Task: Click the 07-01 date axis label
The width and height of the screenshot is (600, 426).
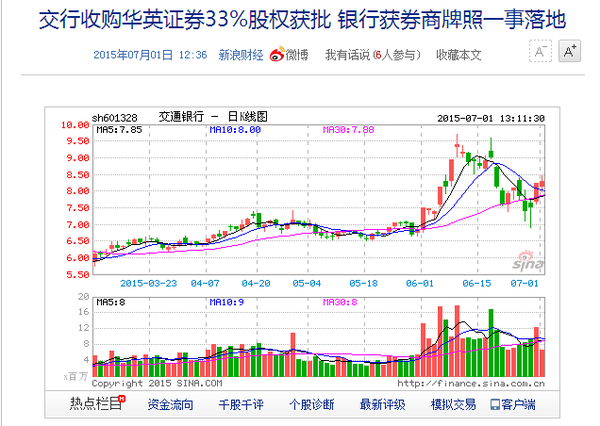Action: [524, 284]
